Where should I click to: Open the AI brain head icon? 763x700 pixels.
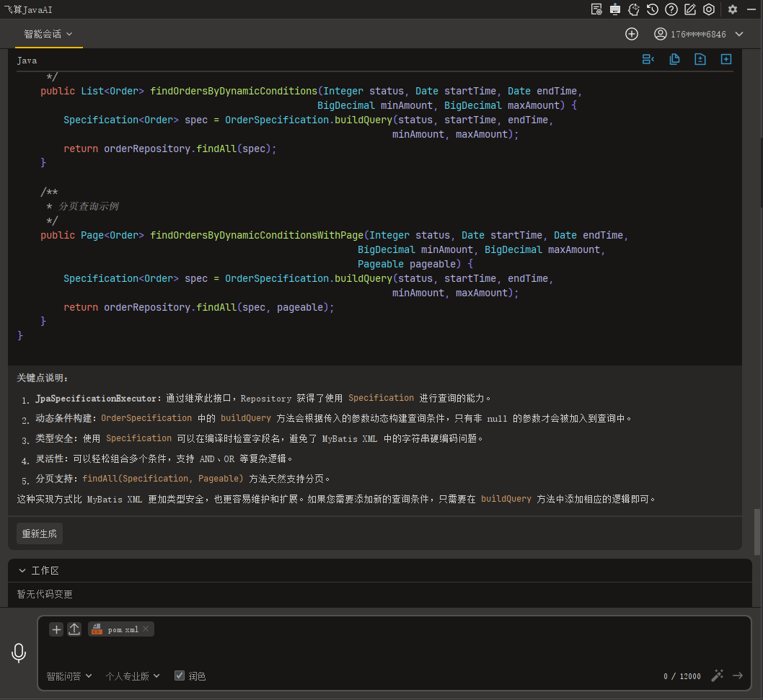tap(634, 9)
